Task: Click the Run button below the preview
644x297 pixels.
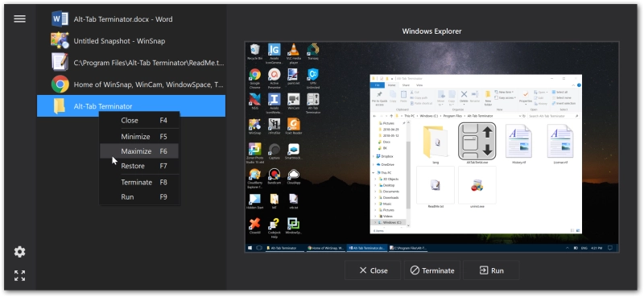Action: (491, 270)
